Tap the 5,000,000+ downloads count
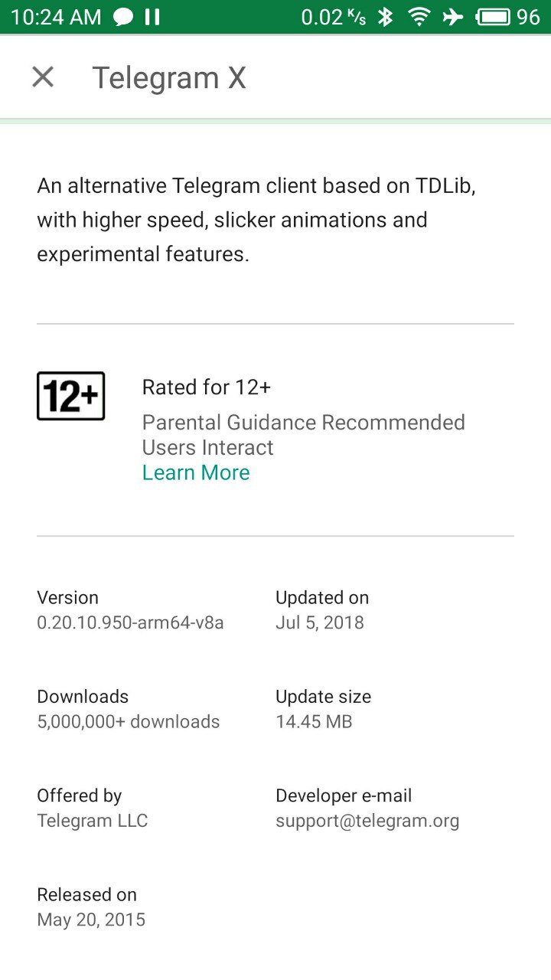 [x=129, y=722]
